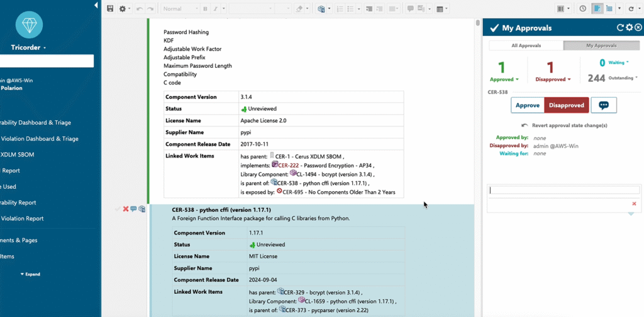Select the My Approvals tab
Screen dimensions: 644x317
tap(601, 45)
